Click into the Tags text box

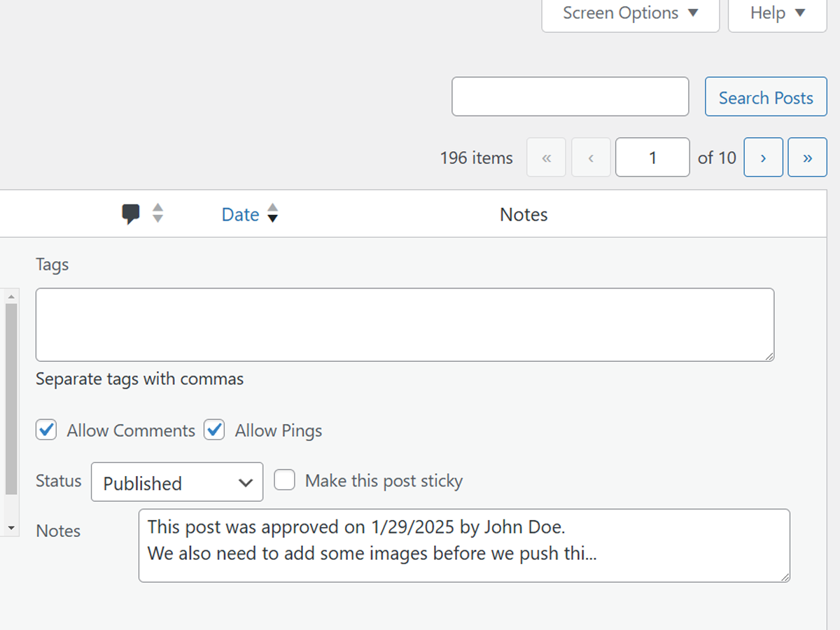pos(405,325)
